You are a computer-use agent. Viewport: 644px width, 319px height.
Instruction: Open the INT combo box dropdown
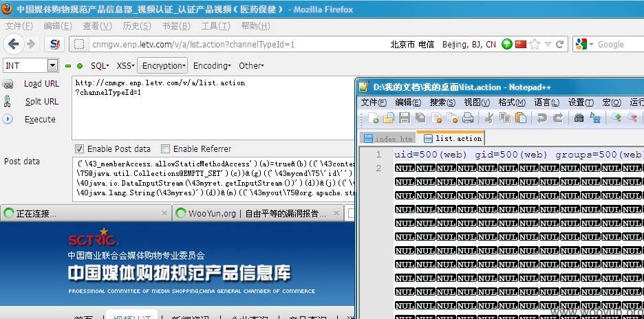tap(52, 65)
